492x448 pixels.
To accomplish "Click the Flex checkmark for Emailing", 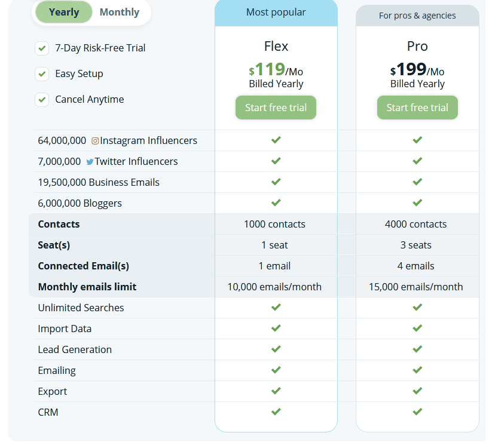I will tap(276, 370).
